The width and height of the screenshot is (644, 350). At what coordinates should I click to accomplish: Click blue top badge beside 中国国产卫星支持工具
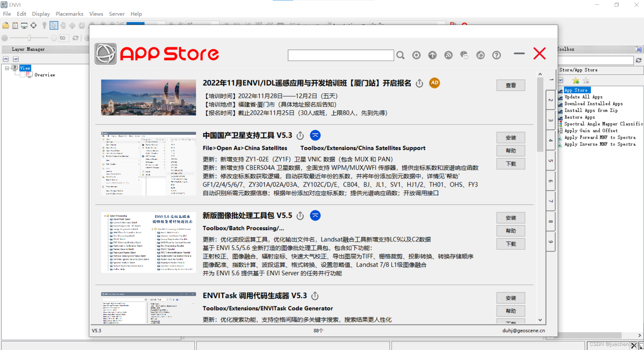315,135
